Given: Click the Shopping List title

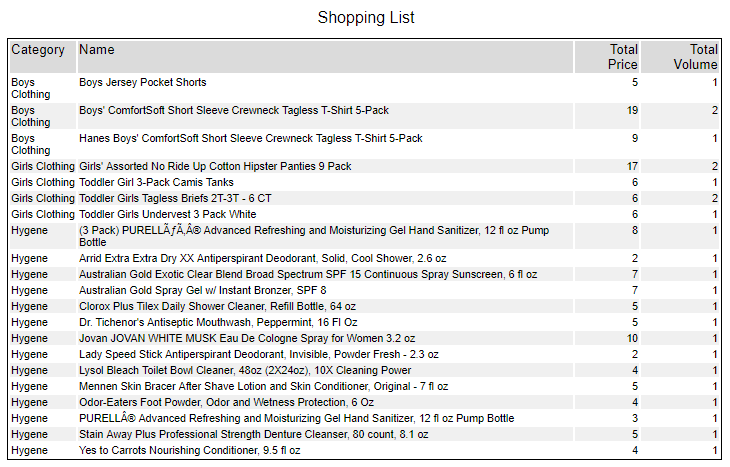Looking at the screenshot, I should [366, 18].
